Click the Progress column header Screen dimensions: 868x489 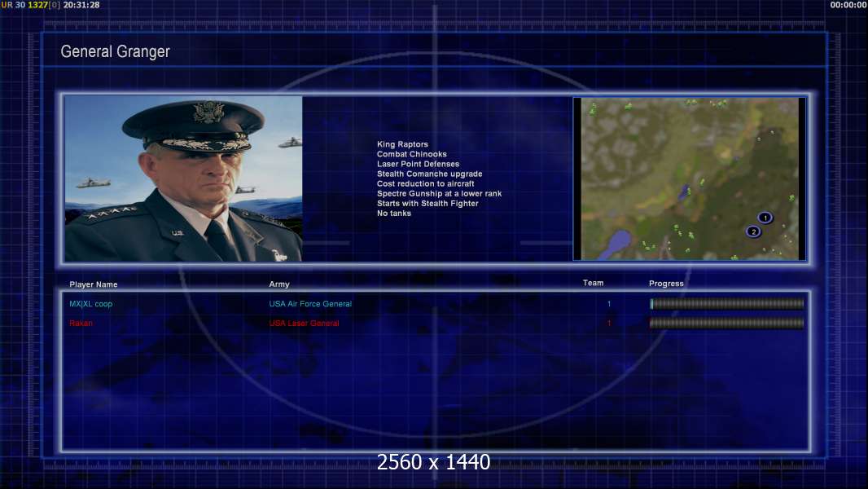pos(666,284)
